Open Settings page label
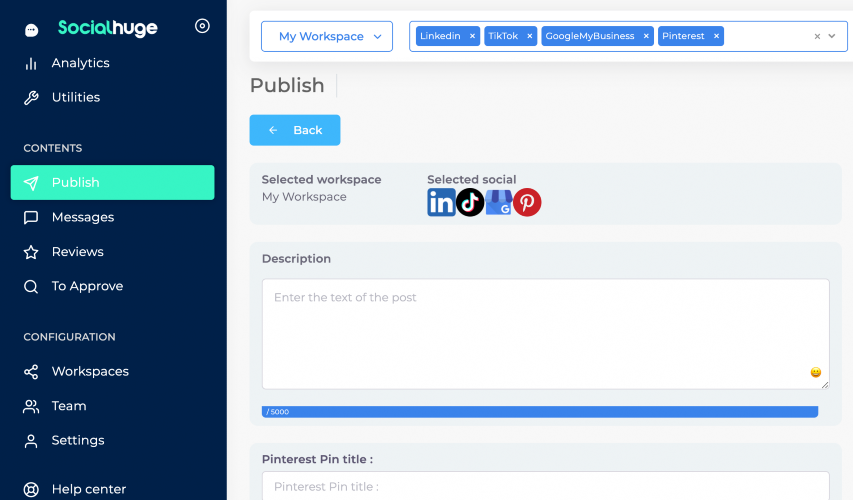Image resolution: width=853 pixels, height=500 pixels. pos(78,440)
